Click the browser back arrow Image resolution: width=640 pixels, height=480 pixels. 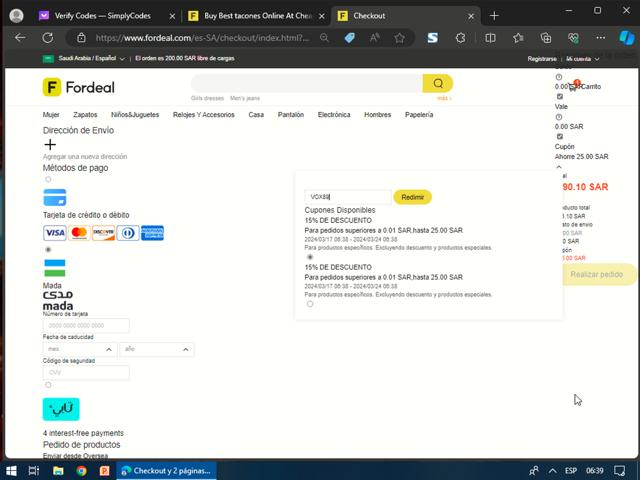click(20, 38)
